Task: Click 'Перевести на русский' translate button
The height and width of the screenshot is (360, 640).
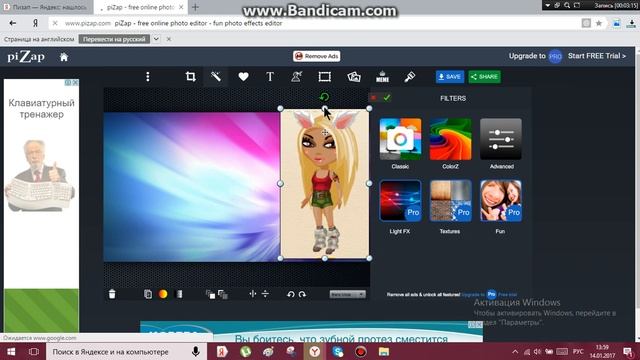Action: click(x=114, y=39)
